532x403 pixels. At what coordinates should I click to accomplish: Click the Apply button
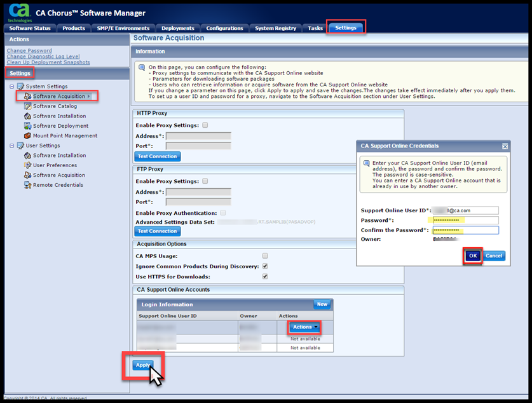(x=143, y=365)
